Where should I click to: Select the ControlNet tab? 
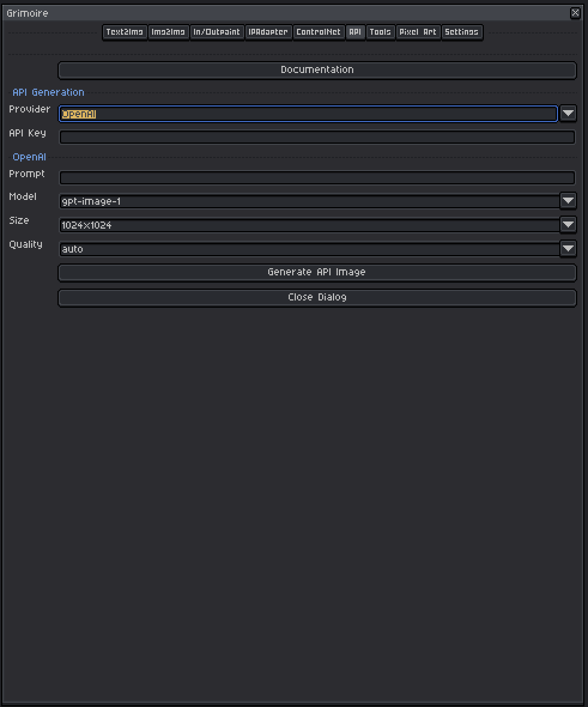coord(319,32)
